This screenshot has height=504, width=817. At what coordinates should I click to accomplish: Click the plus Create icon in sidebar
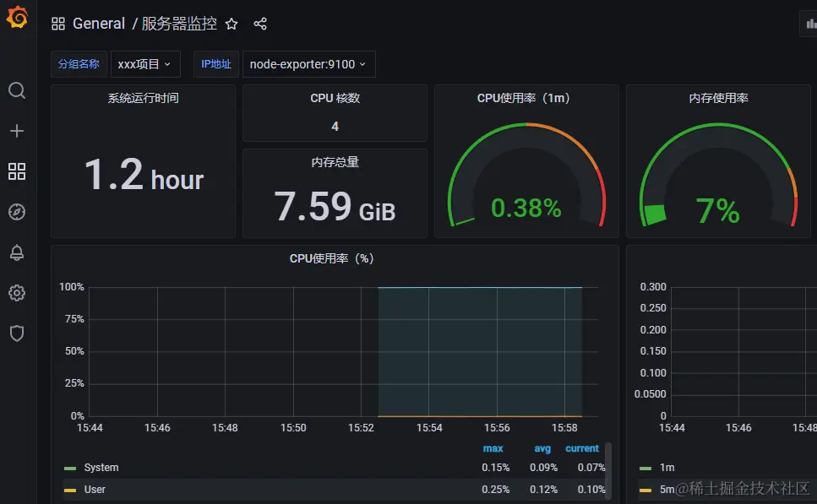pos(17,131)
